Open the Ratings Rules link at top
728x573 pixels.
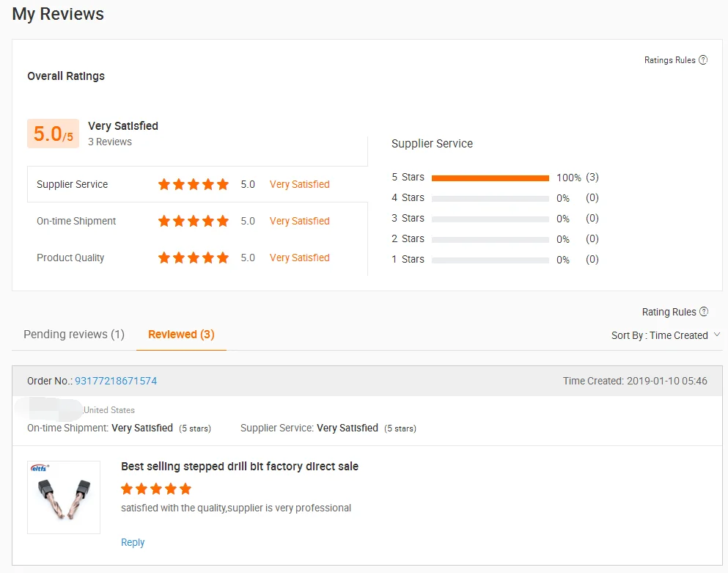click(669, 60)
